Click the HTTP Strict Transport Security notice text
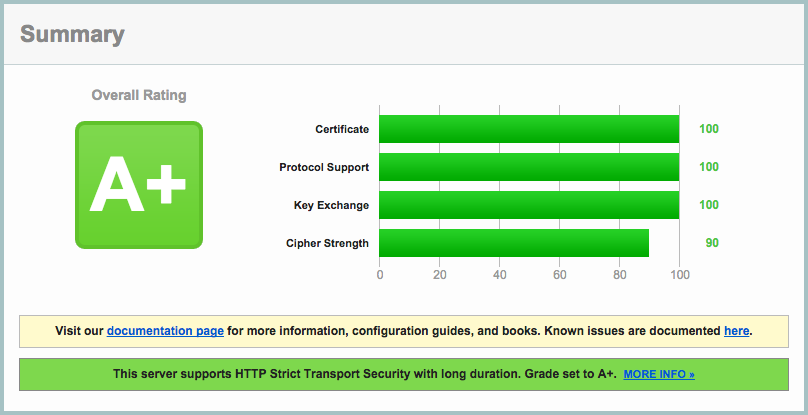This screenshot has width=808, height=415. click(x=365, y=374)
